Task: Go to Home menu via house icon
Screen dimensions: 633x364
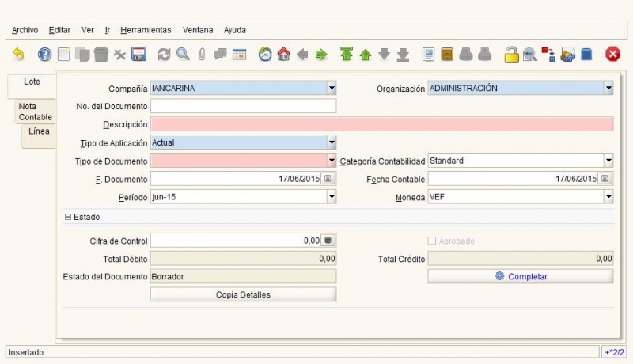Action: pos(283,55)
